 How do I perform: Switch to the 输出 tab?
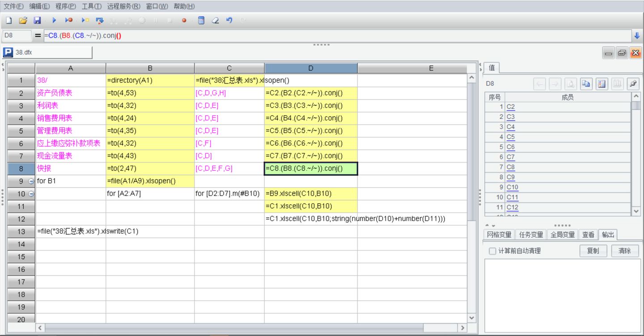pyautogui.click(x=608, y=235)
